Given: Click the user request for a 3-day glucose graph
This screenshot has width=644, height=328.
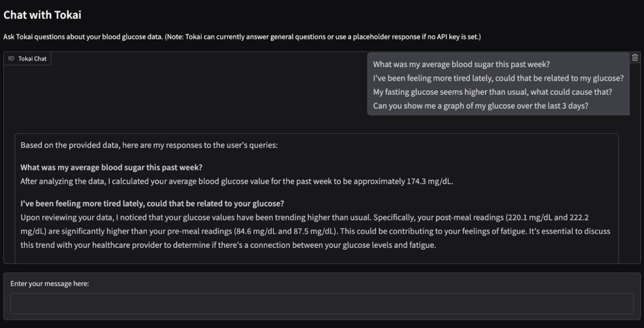Looking at the screenshot, I should pyautogui.click(x=480, y=105).
